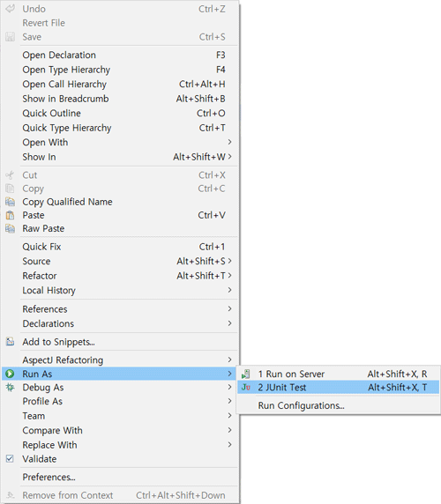Choose Show in Breadcrumb
This screenshot has width=441, height=504.
pyautogui.click(x=121, y=99)
